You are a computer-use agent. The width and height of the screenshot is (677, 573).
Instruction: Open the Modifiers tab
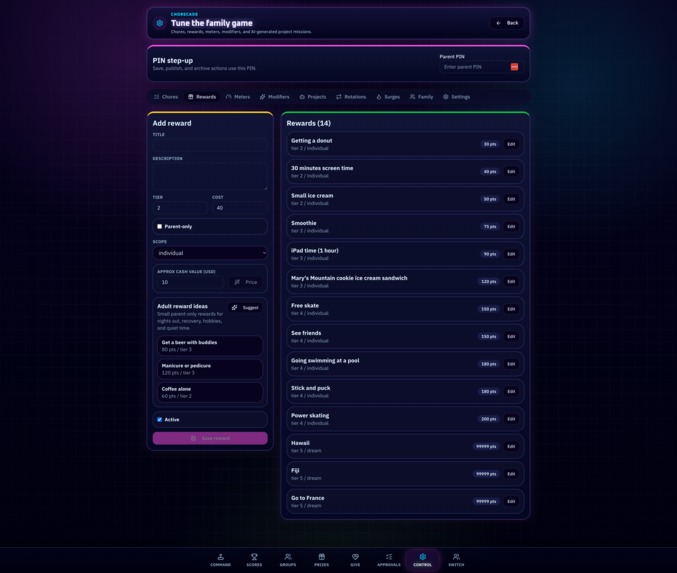(x=275, y=97)
